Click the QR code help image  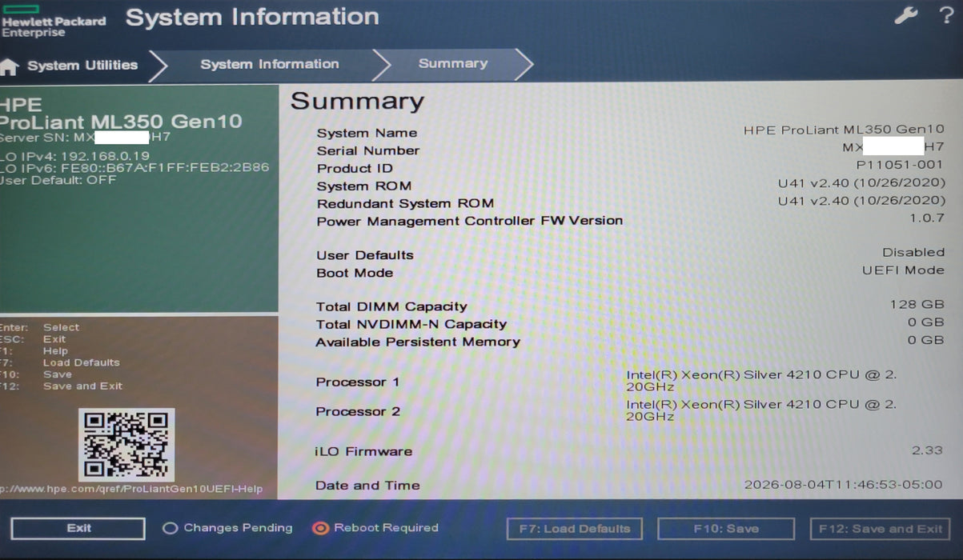coord(126,445)
